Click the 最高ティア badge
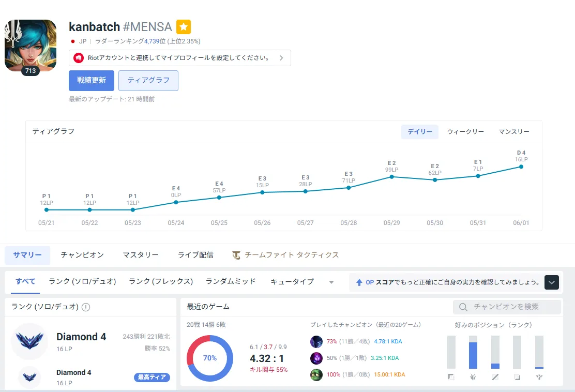The height and width of the screenshot is (392, 575). pos(152,378)
